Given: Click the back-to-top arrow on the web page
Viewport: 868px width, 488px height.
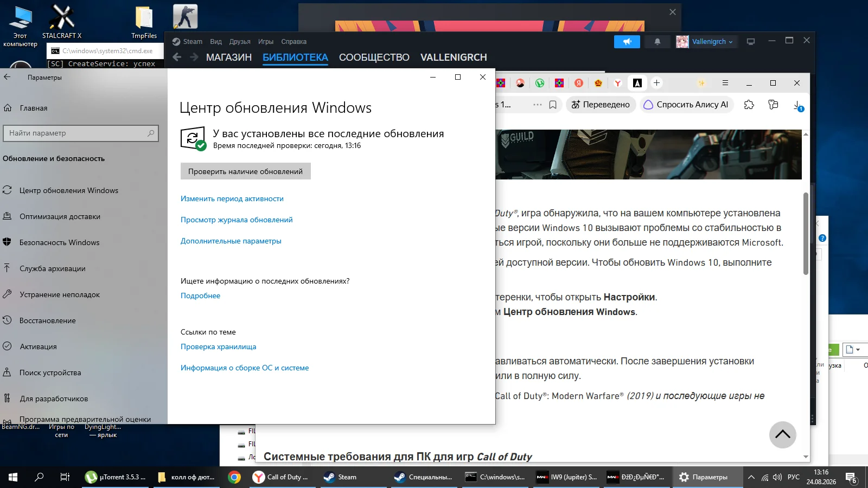Looking at the screenshot, I should [x=783, y=434].
